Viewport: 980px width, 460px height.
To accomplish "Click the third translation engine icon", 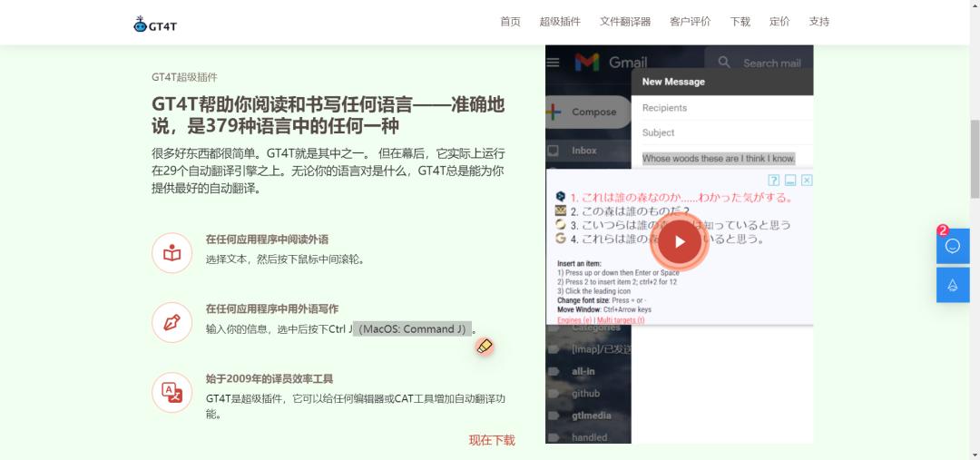I will pyautogui.click(x=561, y=224).
